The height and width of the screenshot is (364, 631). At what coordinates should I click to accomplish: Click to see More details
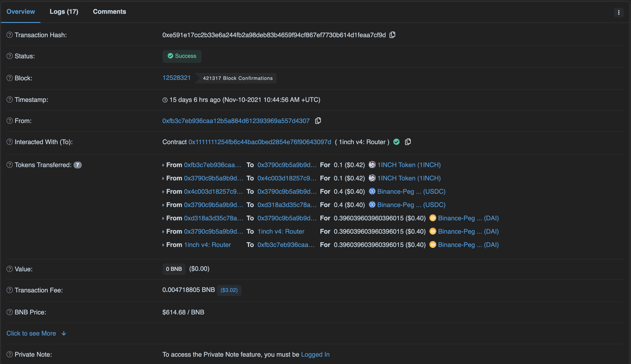click(36, 333)
